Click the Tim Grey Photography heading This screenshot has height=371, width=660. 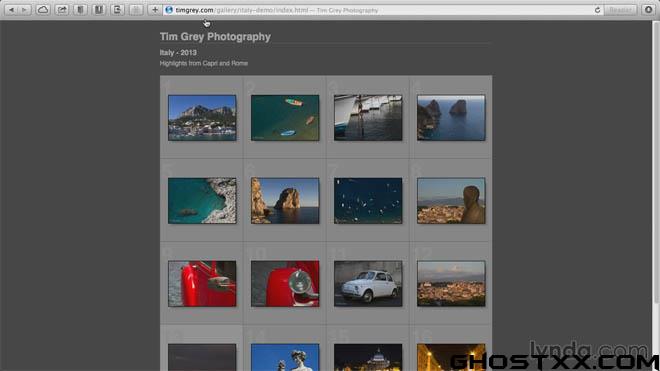pyautogui.click(x=215, y=37)
